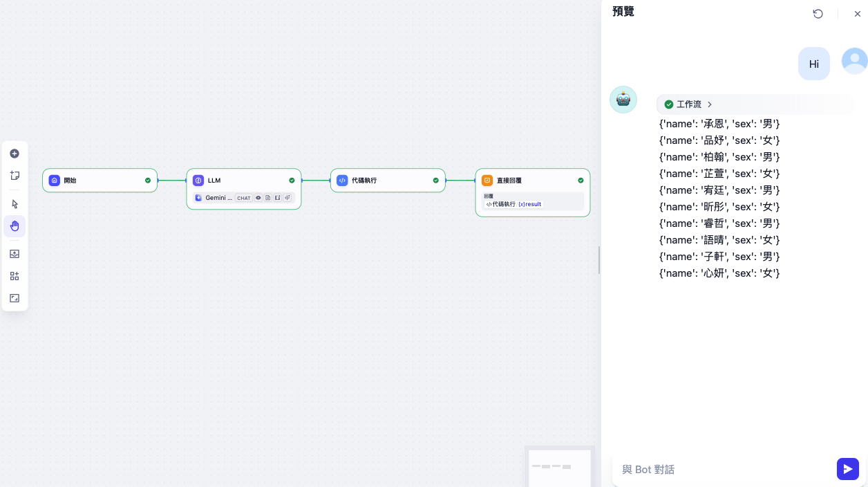Click the vision eye icon in LLM node

pos(258,198)
